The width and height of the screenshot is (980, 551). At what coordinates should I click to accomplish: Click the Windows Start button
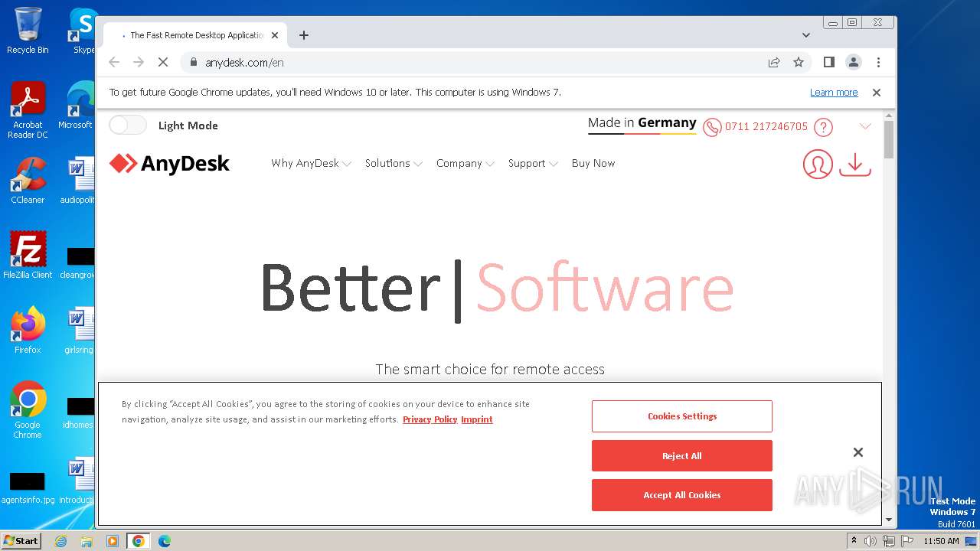[x=21, y=540]
